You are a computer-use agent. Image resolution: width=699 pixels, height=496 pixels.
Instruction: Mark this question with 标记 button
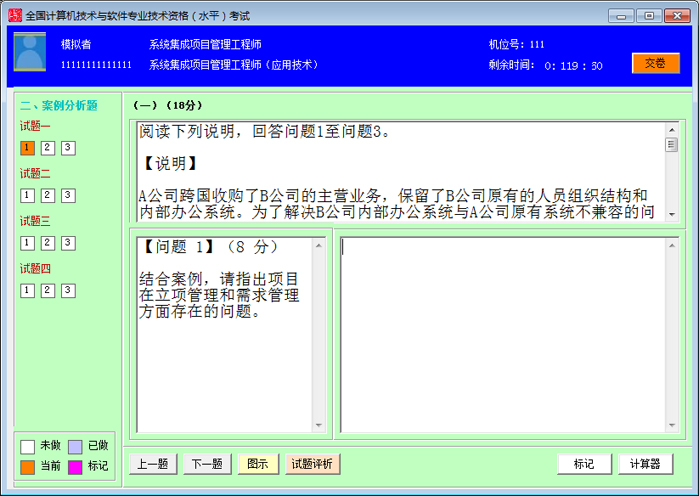point(584,464)
